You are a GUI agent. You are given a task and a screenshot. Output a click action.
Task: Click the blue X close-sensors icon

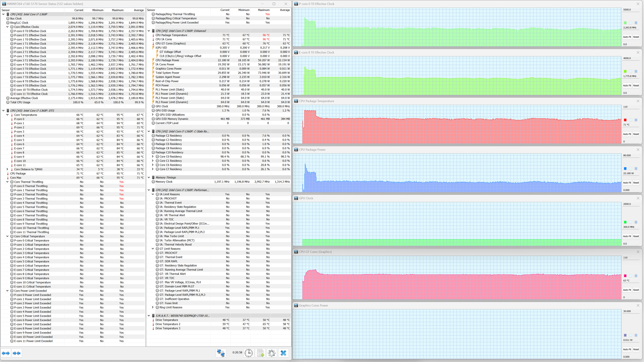[283, 353]
